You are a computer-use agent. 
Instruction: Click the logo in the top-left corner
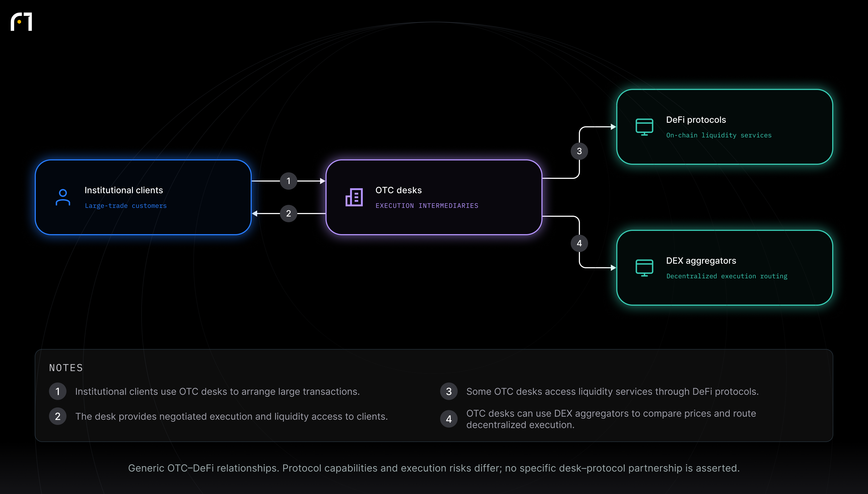[x=21, y=22]
